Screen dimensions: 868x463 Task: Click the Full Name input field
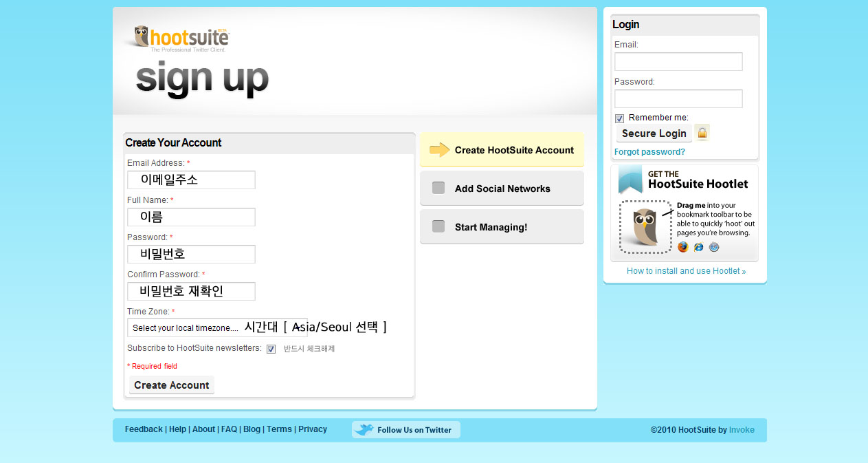tap(191, 217)
